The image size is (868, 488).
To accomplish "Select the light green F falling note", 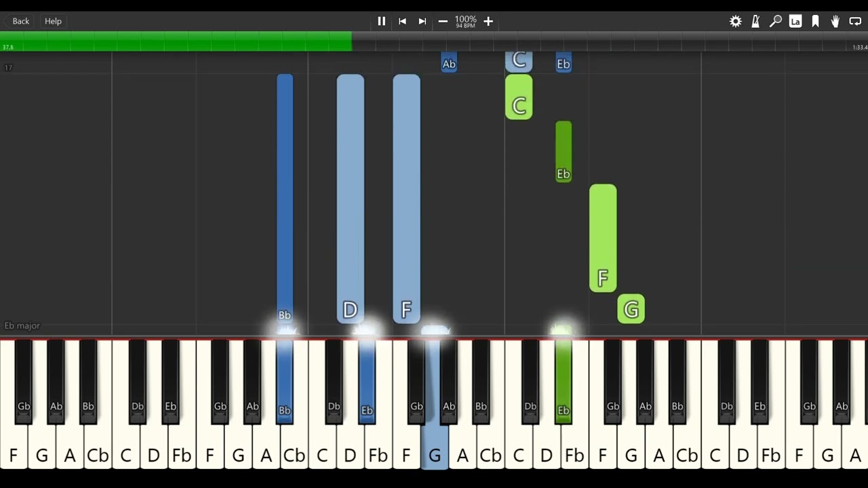I will [x=603, y=238].
